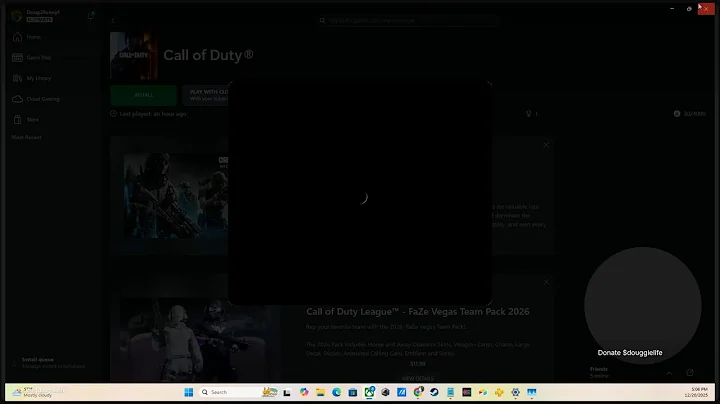Open the taskbar clock and date
Screen dimensions: 720x404
(x=696, y=392)
